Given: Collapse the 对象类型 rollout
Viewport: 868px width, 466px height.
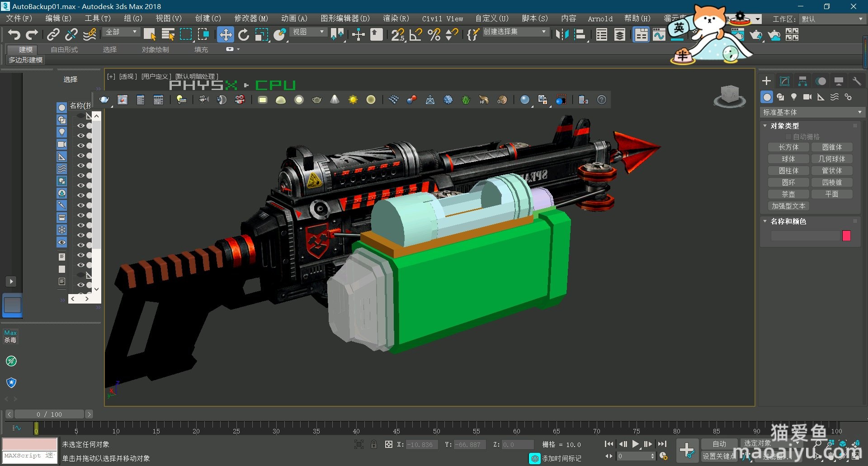Looking at the screenshot, I should tap(785, 126).
